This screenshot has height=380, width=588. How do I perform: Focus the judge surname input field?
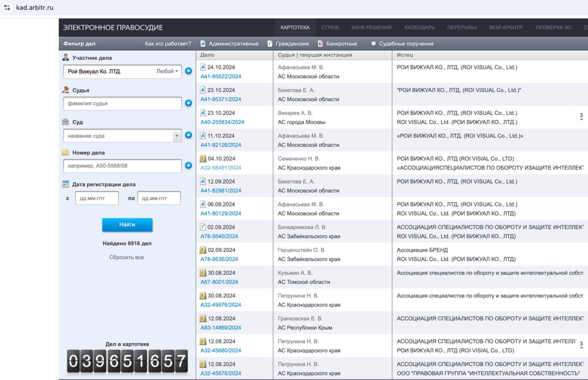tap(123, 104)
